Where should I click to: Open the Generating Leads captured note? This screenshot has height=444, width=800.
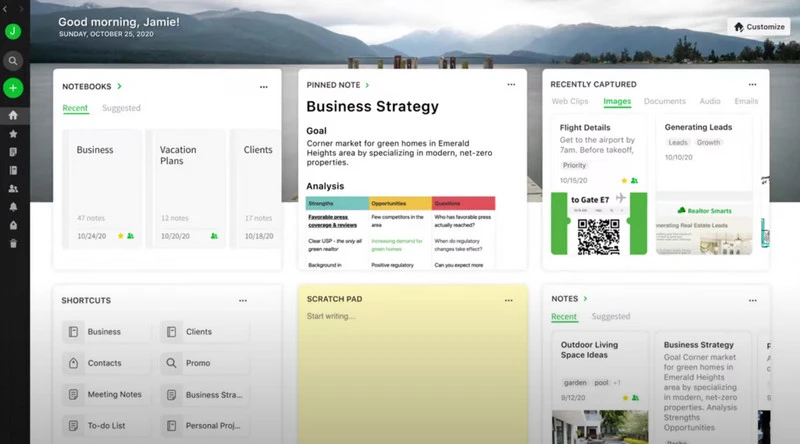[x=704, y=185]
